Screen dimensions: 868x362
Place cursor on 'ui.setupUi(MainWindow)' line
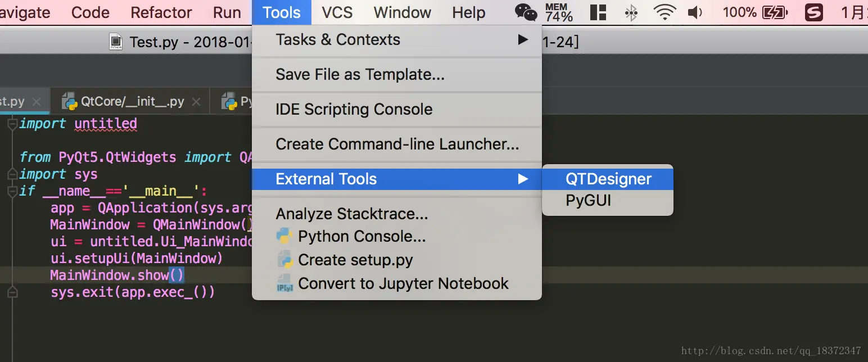click(x=137, y=259)
